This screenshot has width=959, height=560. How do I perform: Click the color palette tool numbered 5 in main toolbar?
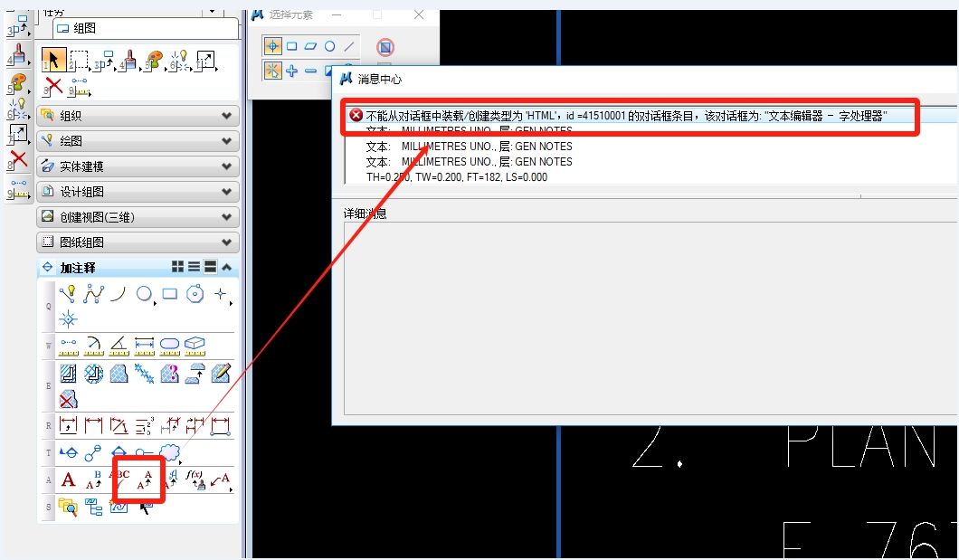pyautogui.click(x=154, y=61)
